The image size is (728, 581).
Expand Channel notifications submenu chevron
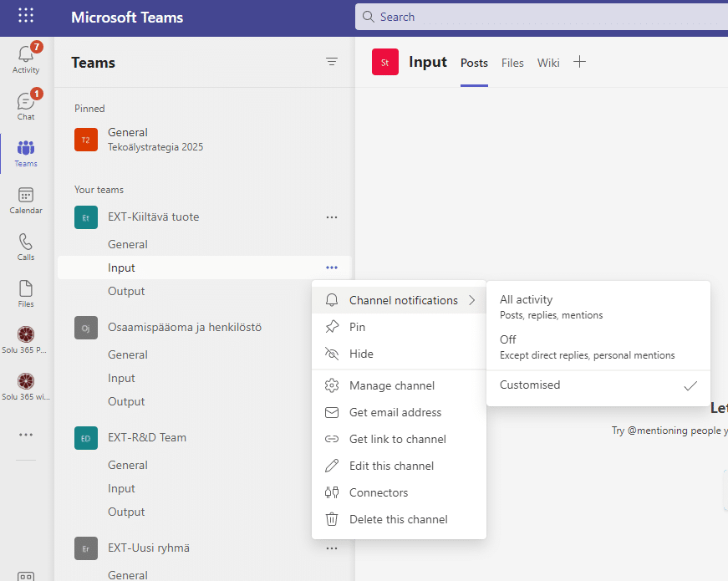pos(472,300)
